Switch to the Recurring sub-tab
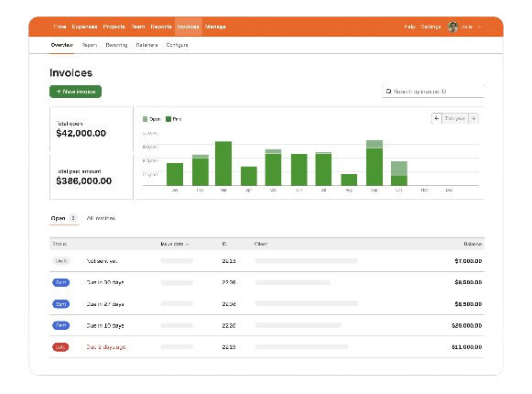This screenshot has width=532, height=394. pyautogui.click(x=116, y=45)
